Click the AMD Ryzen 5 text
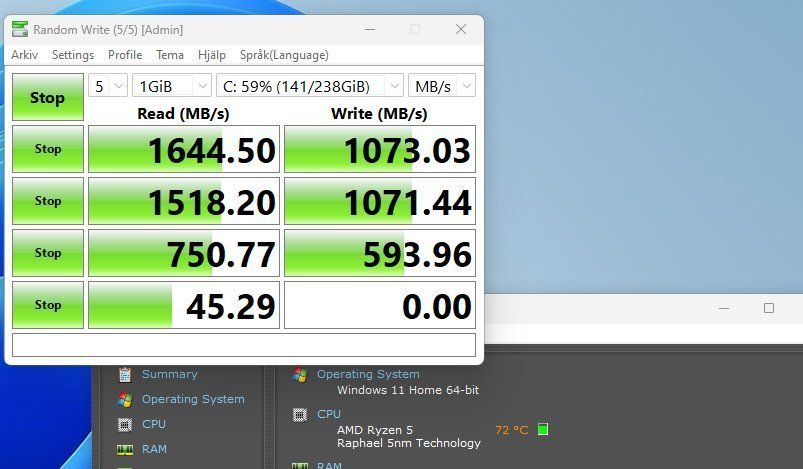803x469 pixels. [x=374, y=430]
